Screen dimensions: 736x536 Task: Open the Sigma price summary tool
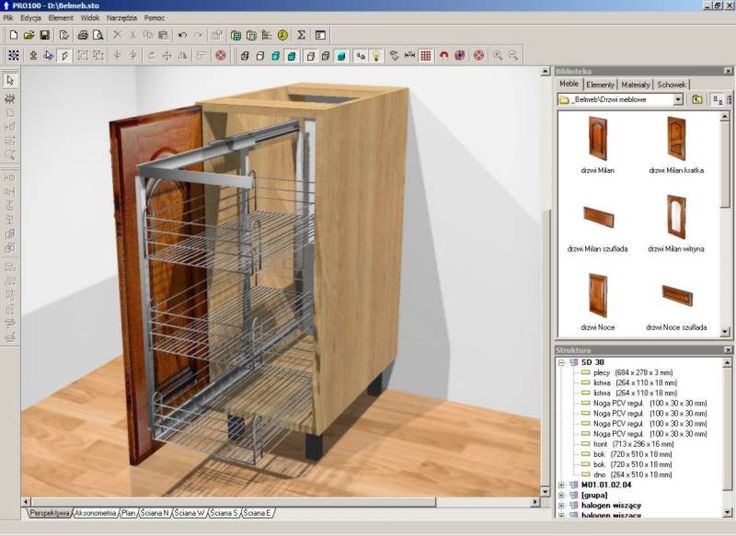301,35
